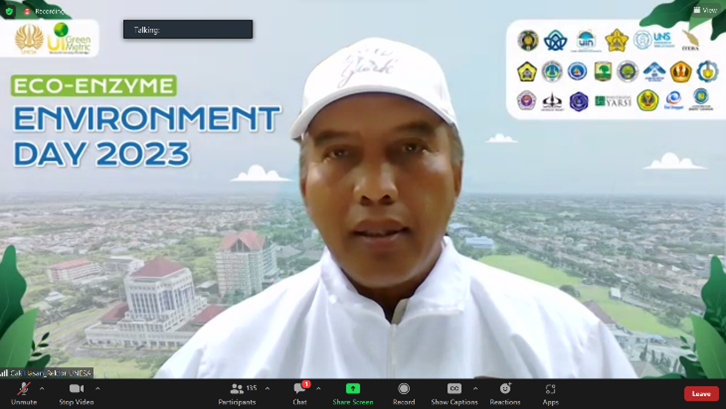
Task: Stop Video using the camera button
Action: 76,391
